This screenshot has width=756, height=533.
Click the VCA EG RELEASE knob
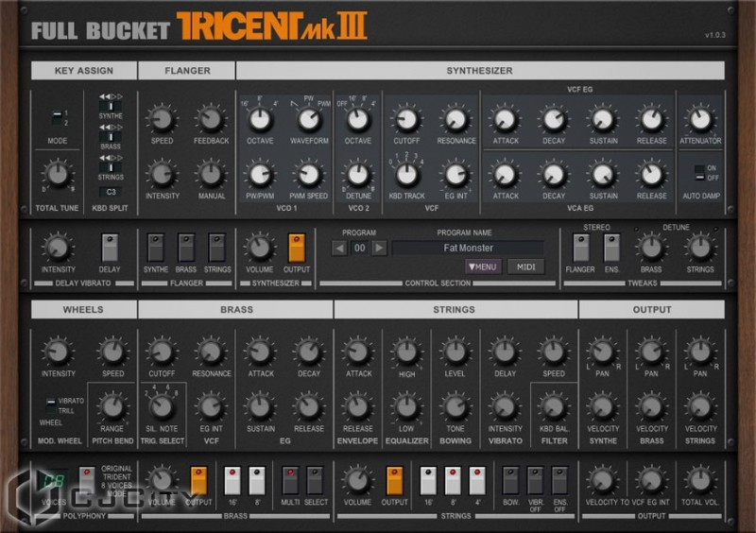coord(651,175)
